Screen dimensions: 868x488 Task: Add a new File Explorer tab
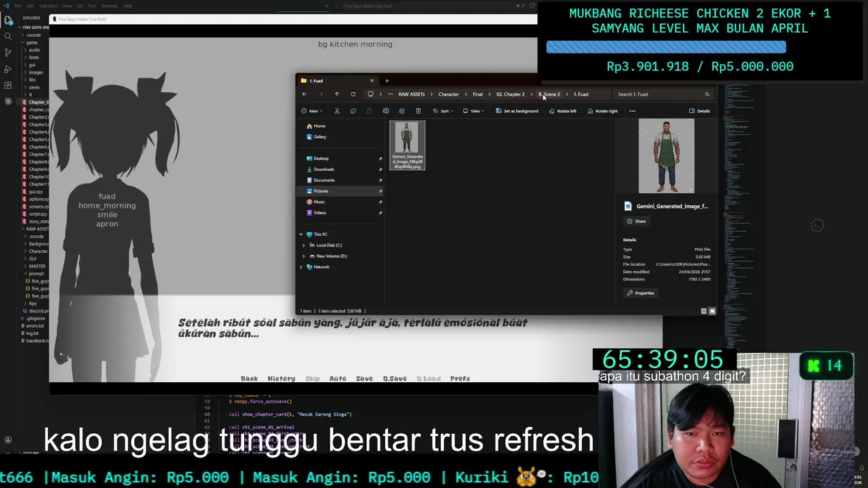tap(387, 81)
